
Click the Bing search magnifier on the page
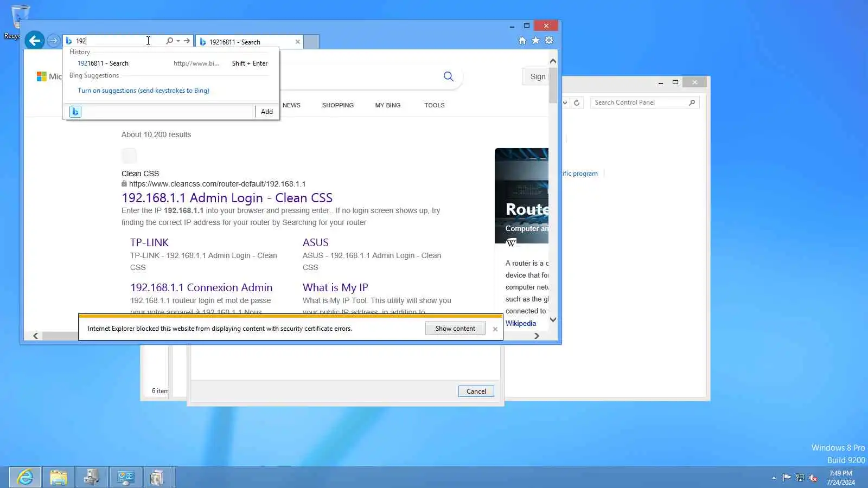coord(448,76)
